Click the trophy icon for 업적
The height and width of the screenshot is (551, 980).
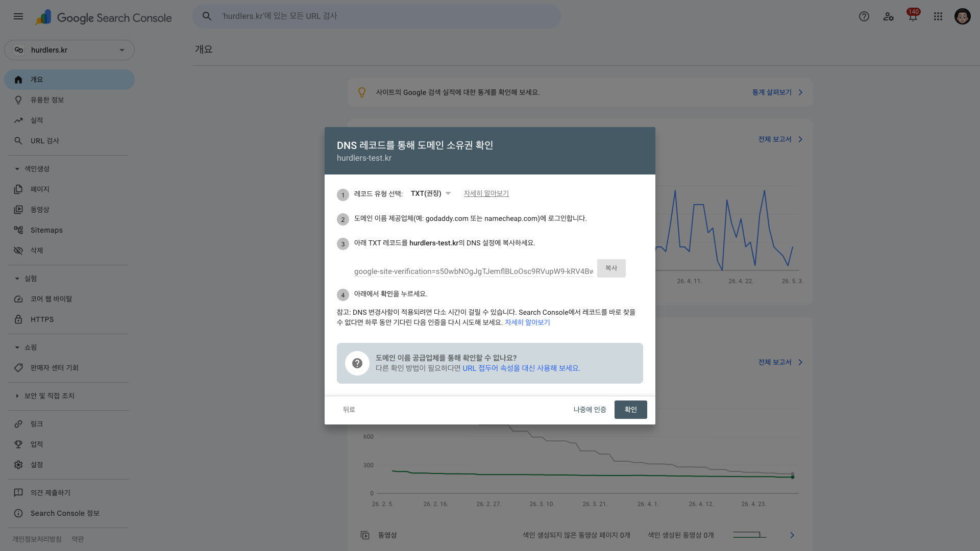click(18, 444)
